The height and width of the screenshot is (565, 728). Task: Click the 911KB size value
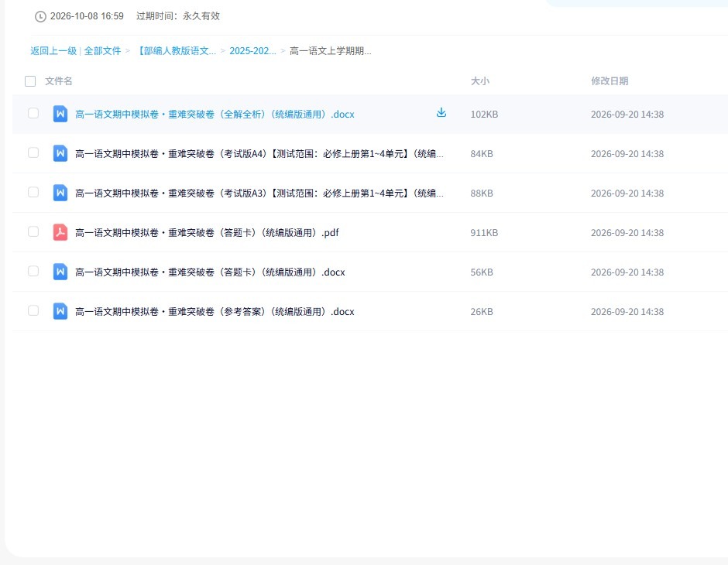pos(484,232)
